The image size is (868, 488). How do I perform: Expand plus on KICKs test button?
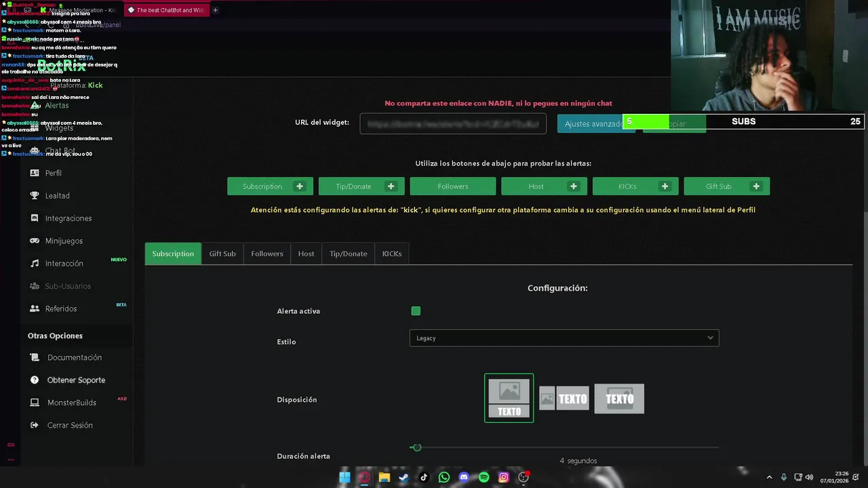pos(665,186)
